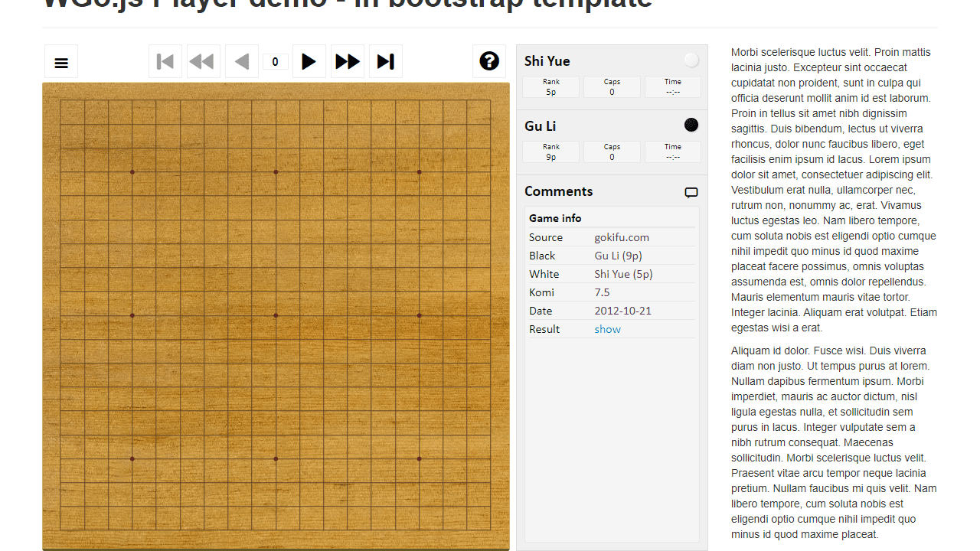Click the paragraph starting 'Aliquam id dolor'

tap(835, 442)
